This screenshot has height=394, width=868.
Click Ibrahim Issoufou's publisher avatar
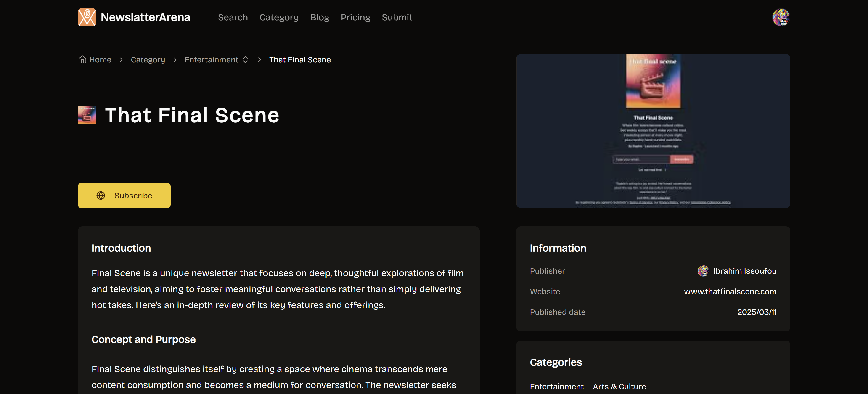(703, 271)
